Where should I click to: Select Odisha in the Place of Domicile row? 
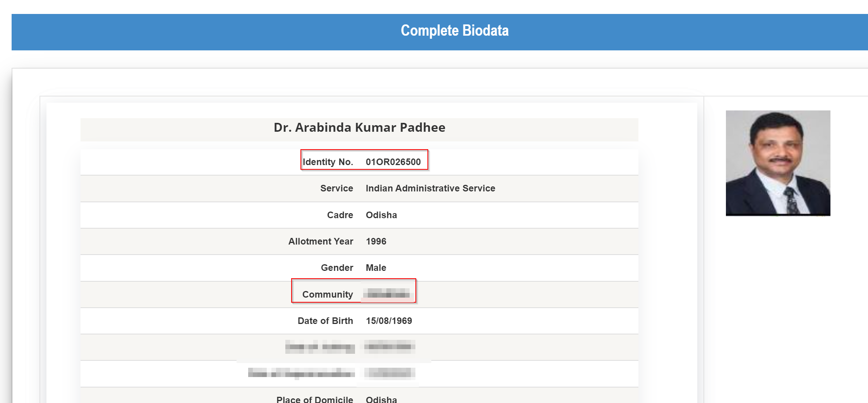(x=381, y=399)
